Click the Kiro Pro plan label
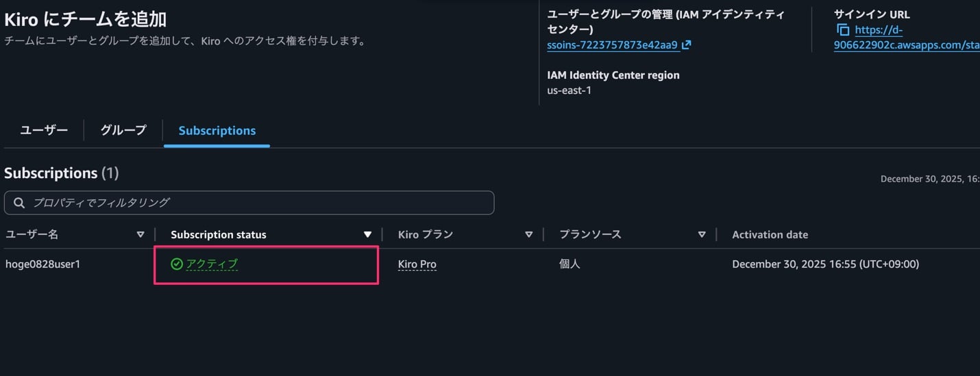Screen dimensions: 980x376 (417, 264)
